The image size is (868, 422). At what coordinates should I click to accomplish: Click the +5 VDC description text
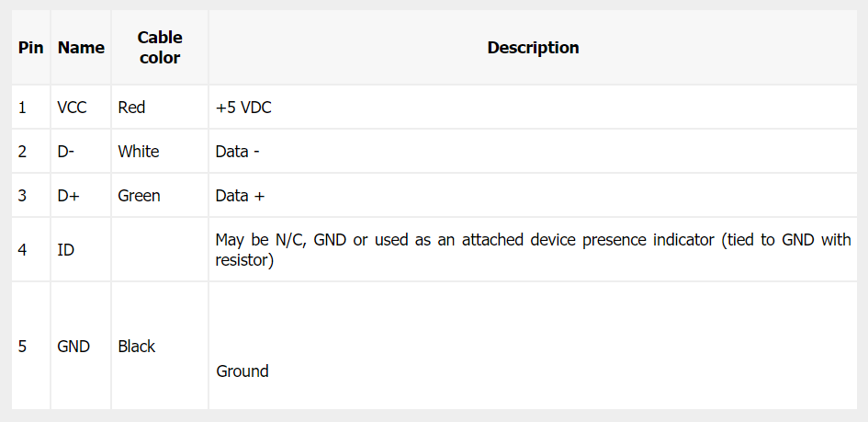click(x=243, y=108)
